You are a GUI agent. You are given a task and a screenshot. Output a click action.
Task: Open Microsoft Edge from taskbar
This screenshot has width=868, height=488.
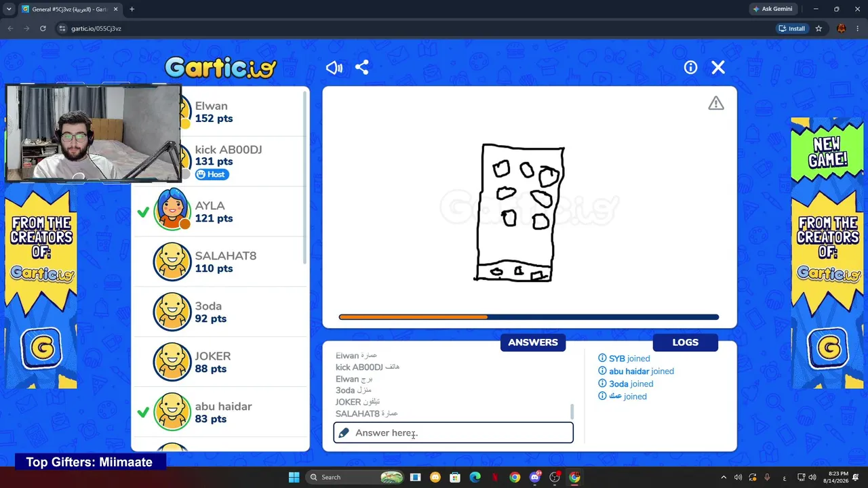(475, 477)
